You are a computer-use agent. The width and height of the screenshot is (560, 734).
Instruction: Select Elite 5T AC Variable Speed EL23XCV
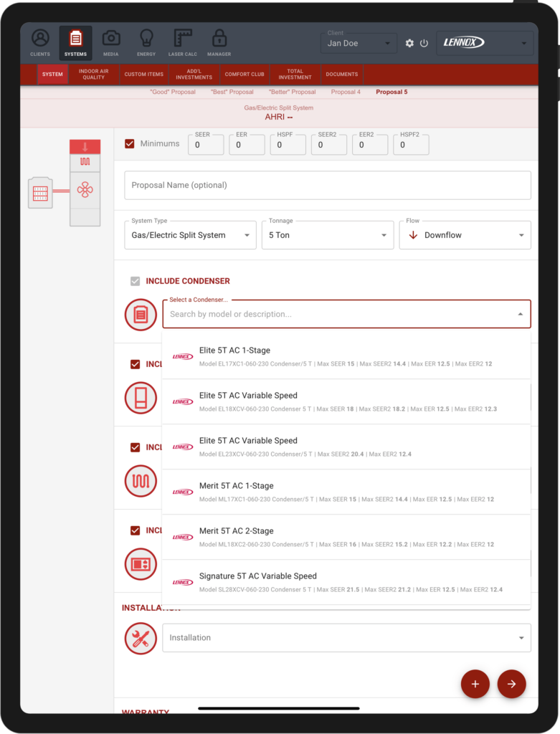click(346, 447)
